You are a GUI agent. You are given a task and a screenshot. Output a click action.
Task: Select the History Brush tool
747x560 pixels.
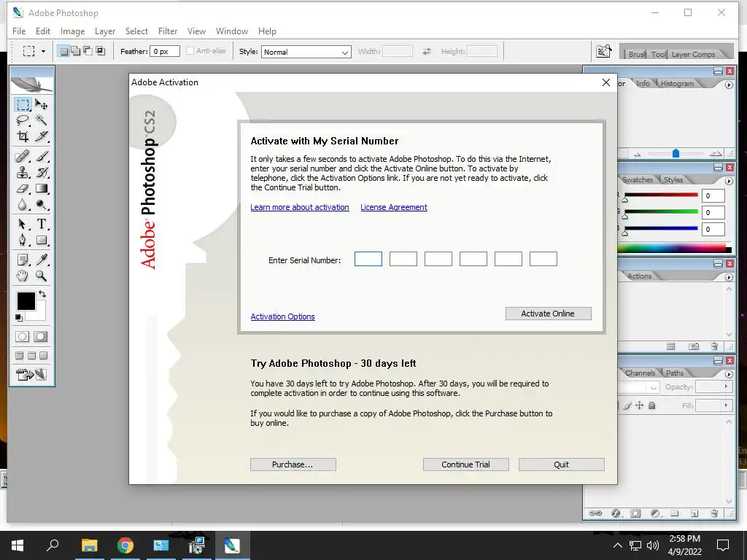[x=42, y=172]
